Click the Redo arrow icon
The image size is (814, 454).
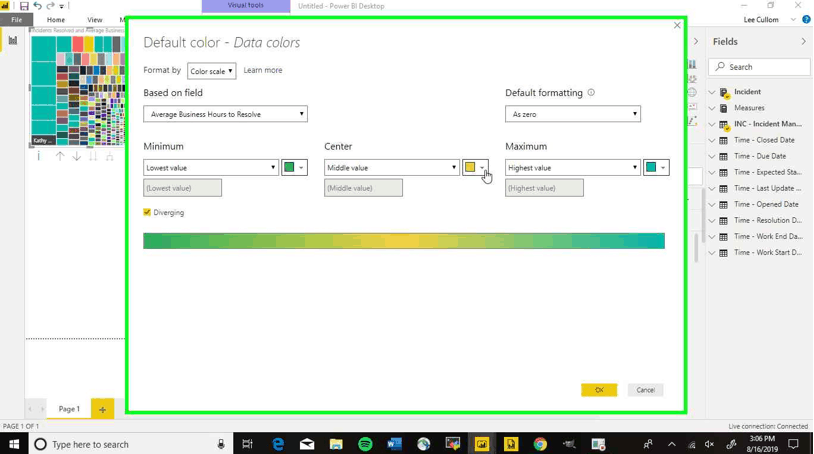50,6
